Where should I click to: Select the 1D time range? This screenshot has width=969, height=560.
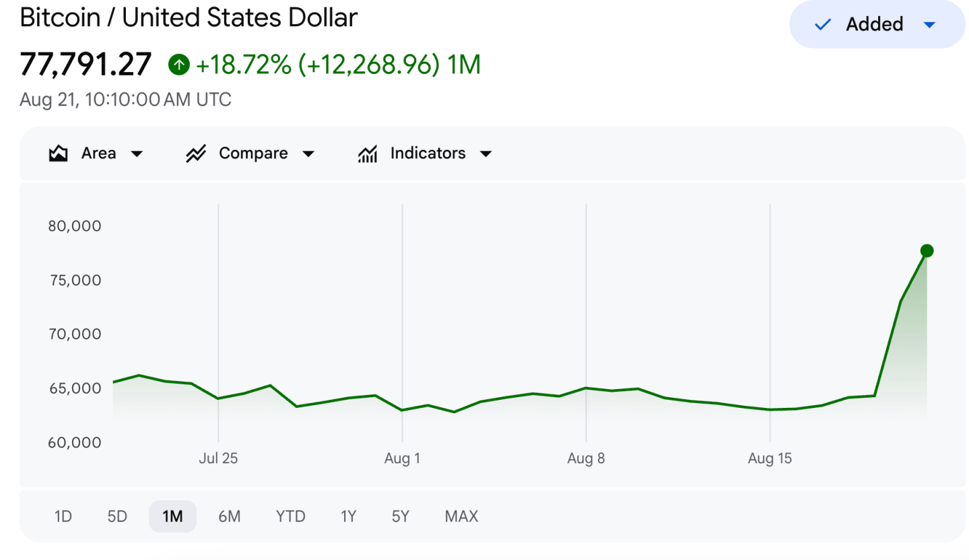point(63,517)
